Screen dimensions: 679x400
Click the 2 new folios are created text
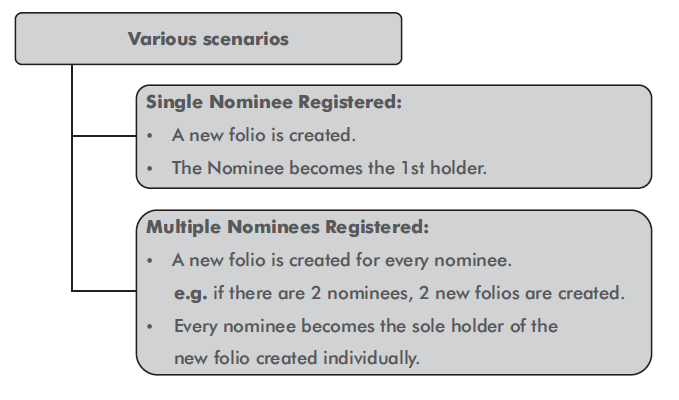click(x=522, y=293)
